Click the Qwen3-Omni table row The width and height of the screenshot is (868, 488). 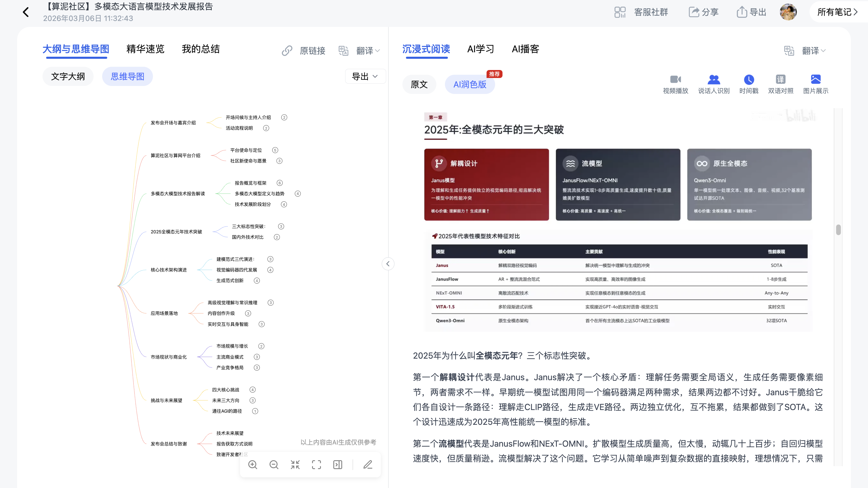click(x=619, y=321)
